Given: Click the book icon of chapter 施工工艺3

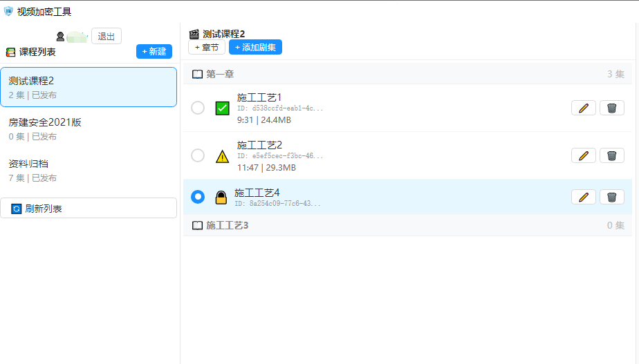Looking at the screenshot, I should 197,226.
